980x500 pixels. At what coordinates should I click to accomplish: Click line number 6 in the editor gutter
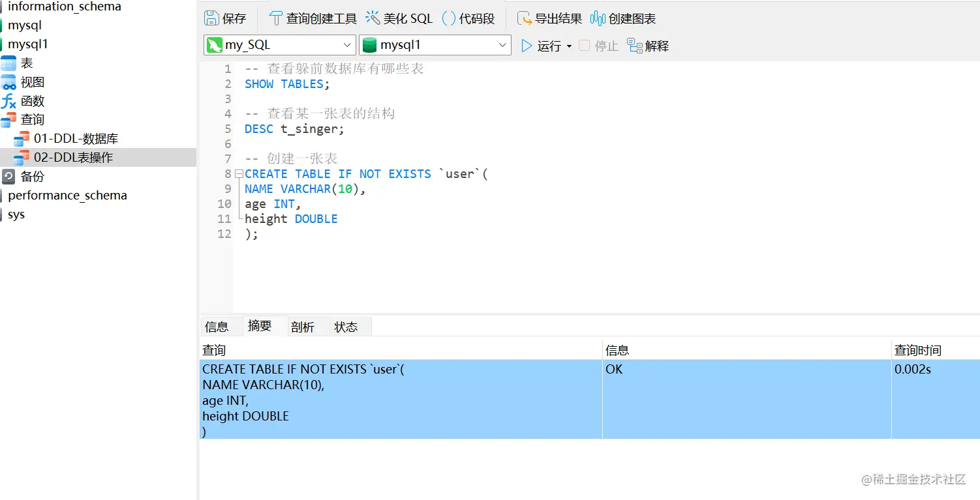pos(228,144)
